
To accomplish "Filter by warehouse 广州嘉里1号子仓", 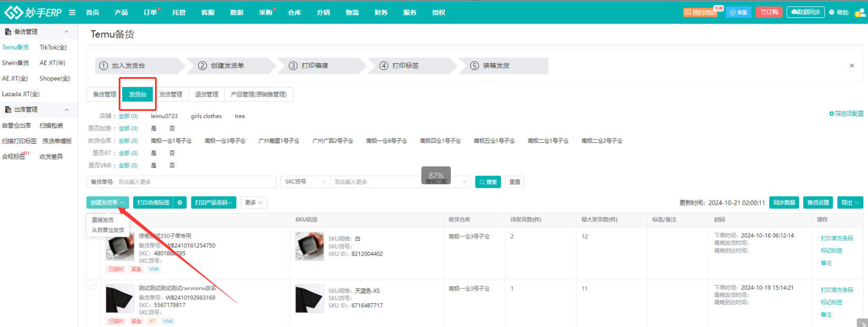I will [279, 141].
